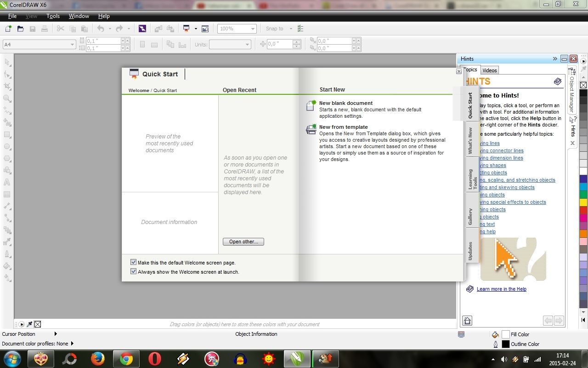Open the Tools menu
This screenshot has width=588, height=368.
click(x=53, y=16)
